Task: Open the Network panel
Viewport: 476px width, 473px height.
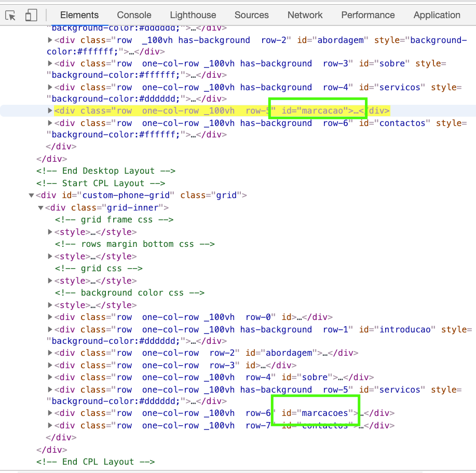Action: pos(305,15)
